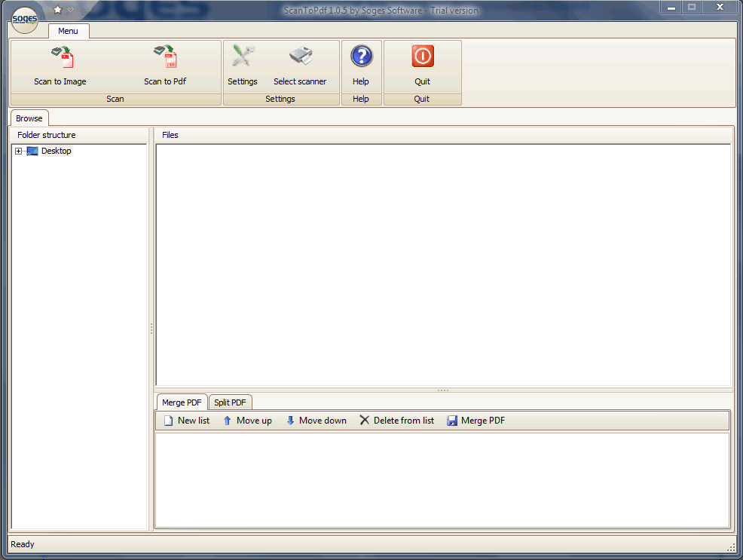
Task: Click the Scan to Image icon
Action: pos(62,57)
